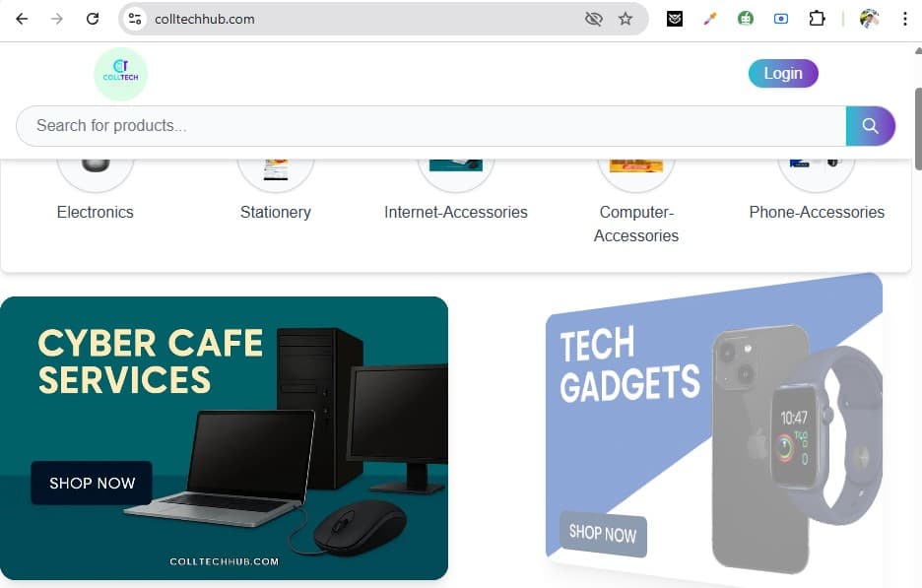Open the Extensions puzzle icon
Screen dimensions: 922x588
click(x=817, y=19)
